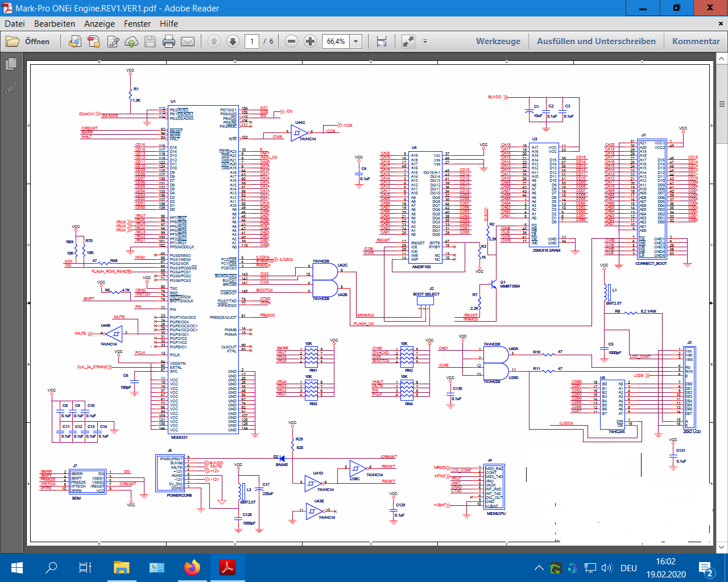Screen dimensions: 728x582
Task: Click the Öffnen folder icon
Action: (x=13, y=41)
